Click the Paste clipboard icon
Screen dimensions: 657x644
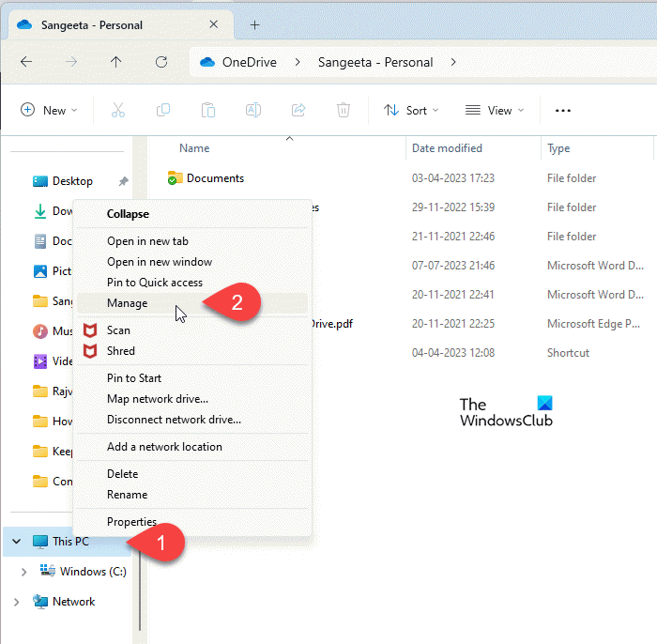tap(208, 110)
